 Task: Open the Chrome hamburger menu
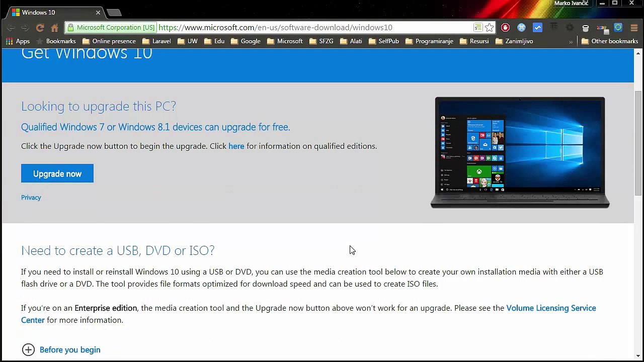(634, 28)
